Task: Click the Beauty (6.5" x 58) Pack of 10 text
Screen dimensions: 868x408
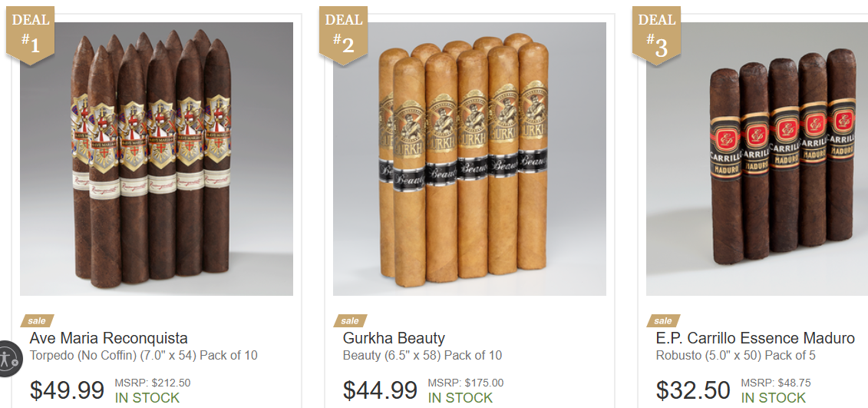Action: (422, 355)
